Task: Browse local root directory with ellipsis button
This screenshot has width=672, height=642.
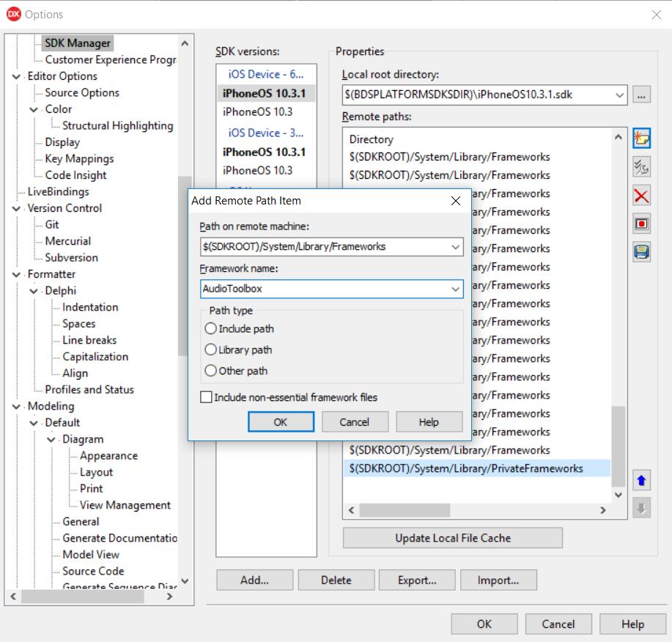Action: [x=641, y=95]
